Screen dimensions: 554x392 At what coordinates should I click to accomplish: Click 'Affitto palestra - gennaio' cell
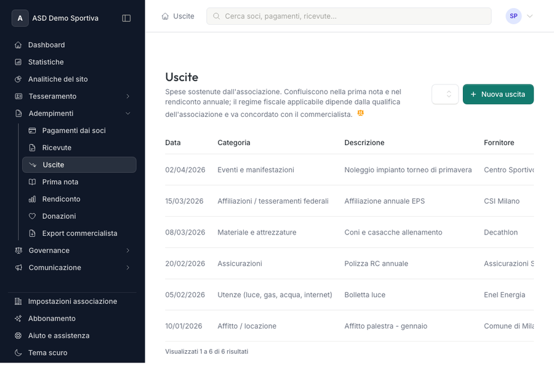click(x=386, y=326)
